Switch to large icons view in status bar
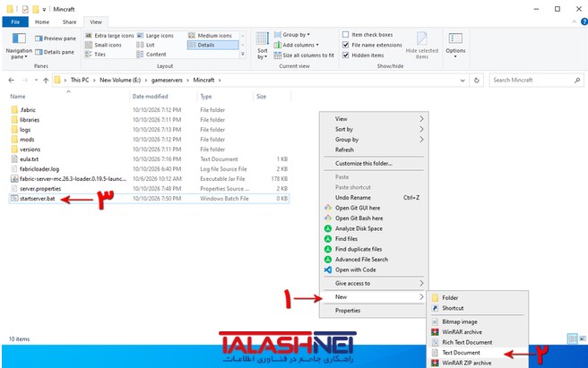 tap(583, 338)
